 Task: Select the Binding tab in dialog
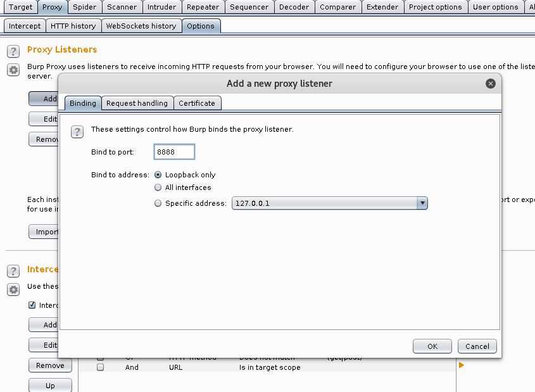pyautogui.click(x=82, y=103)
